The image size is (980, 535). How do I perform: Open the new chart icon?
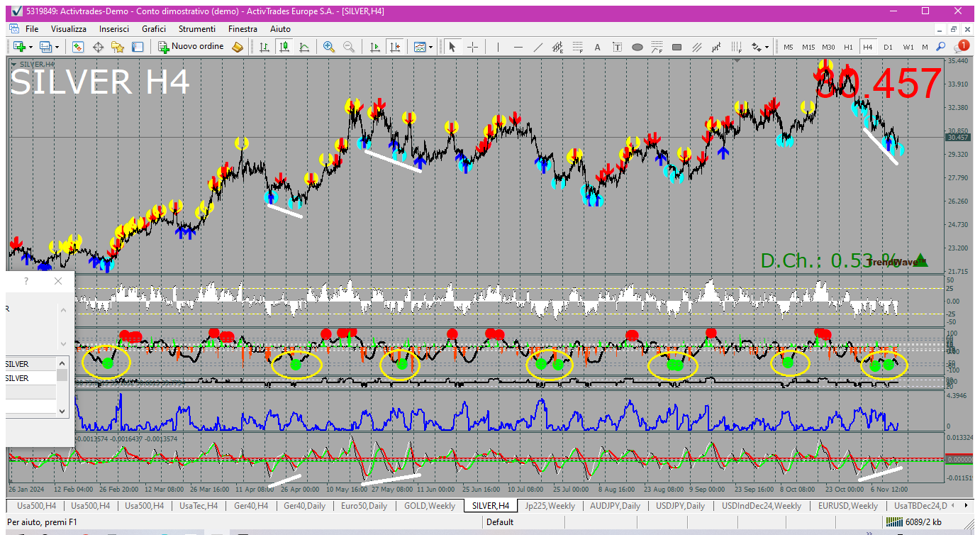pyautogui.click(x=18, y=47)
